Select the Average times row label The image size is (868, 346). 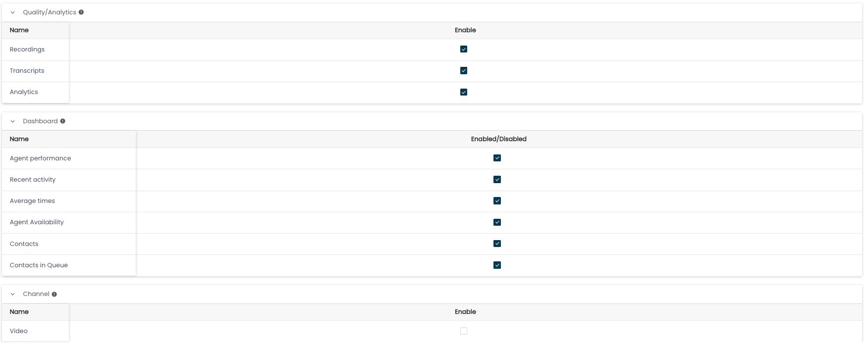point(32,201)
